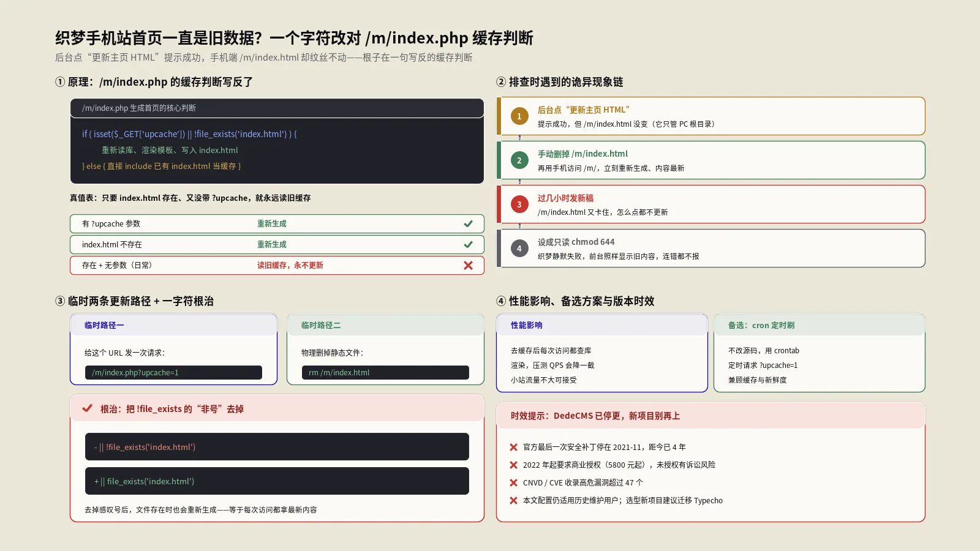Screen dimensions: 980x551
Task: Click the X icon beside 本文配置仍适用 line
Action: point(513,500)
